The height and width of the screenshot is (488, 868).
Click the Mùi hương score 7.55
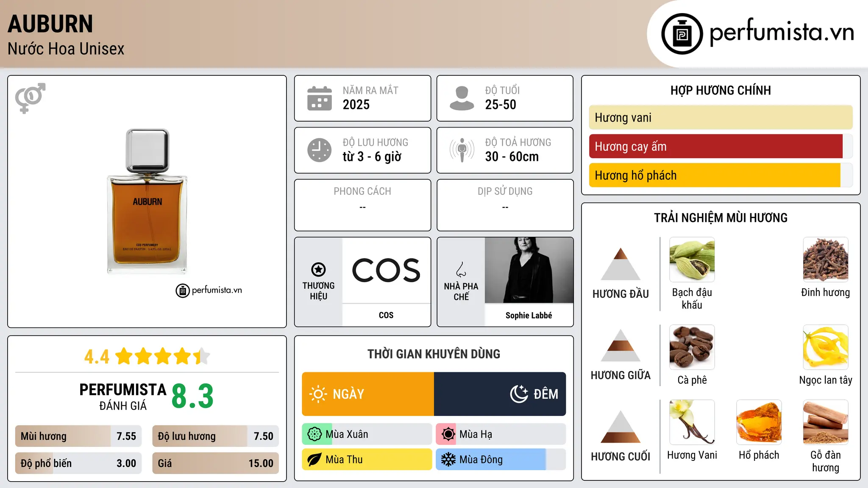pyautogui.click(x=126, y=436)
